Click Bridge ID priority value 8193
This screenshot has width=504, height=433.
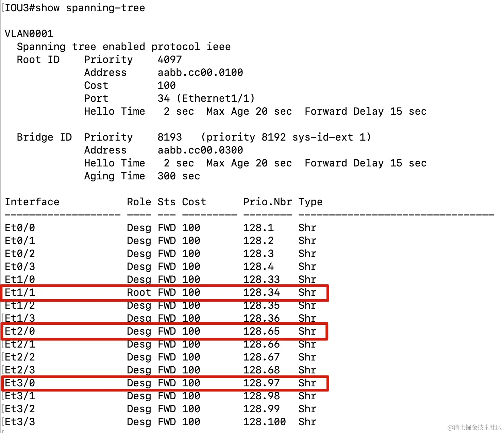[170, 137]
